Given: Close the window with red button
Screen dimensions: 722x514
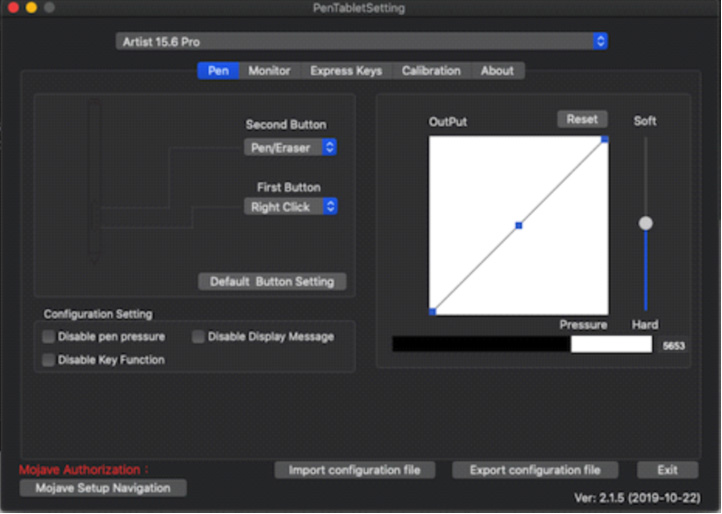Looking at the screenshot, I should tap(13, 7).
